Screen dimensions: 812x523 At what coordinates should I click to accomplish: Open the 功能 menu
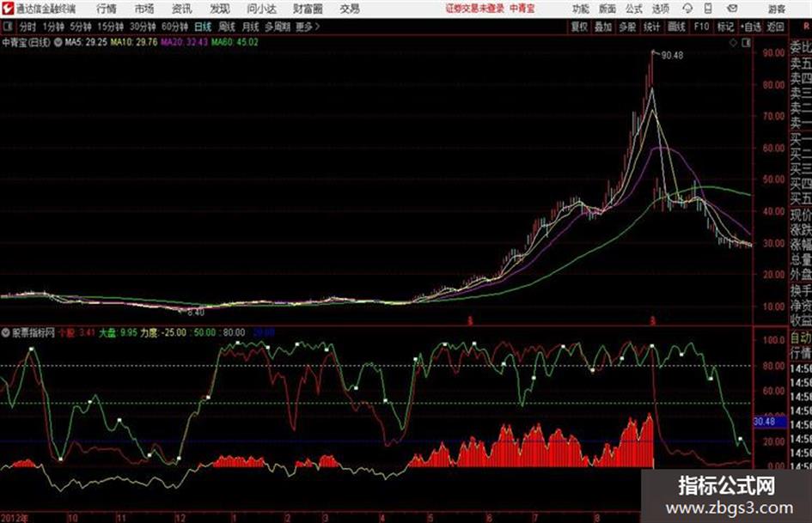[x=581, y=9]
